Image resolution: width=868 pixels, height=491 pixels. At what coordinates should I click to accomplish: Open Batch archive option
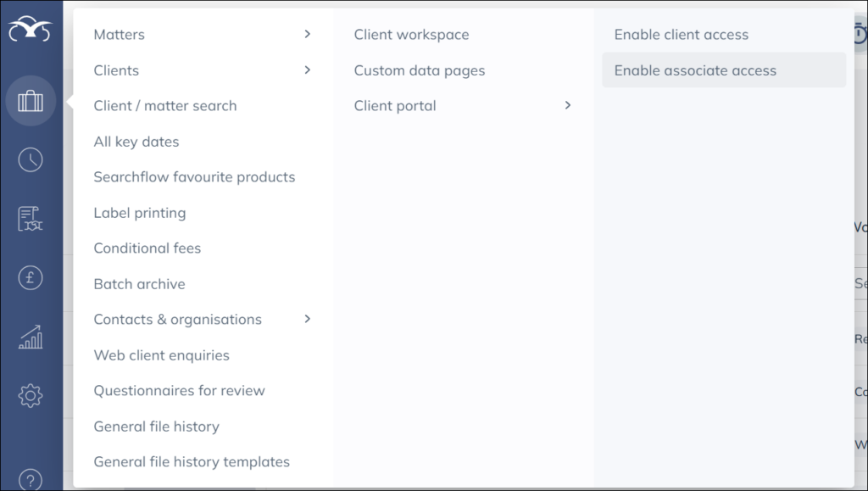139,284
